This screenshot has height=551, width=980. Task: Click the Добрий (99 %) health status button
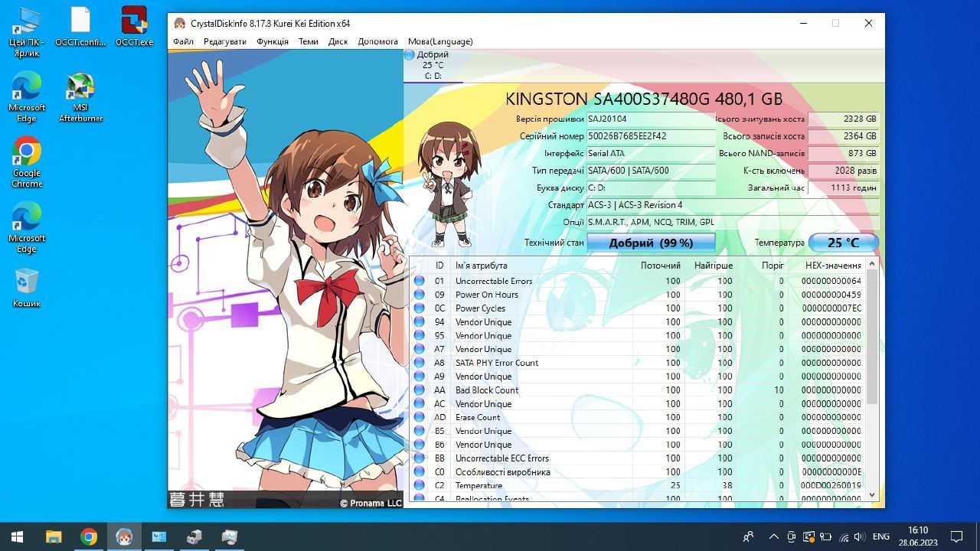651,243
